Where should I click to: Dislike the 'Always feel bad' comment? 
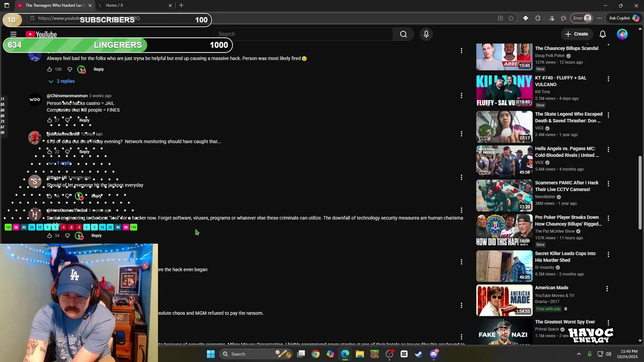[x=69, y=69]
